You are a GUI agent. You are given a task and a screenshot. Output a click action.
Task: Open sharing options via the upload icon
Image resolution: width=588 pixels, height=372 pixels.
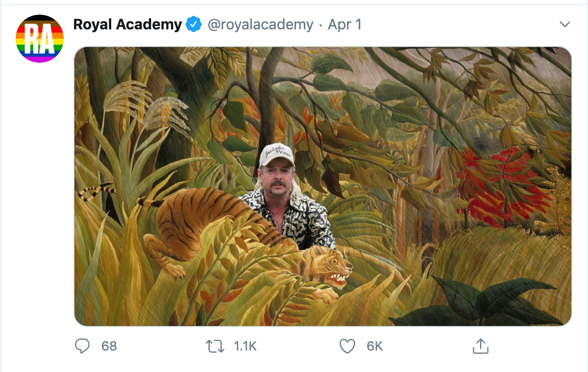point(481,346)
